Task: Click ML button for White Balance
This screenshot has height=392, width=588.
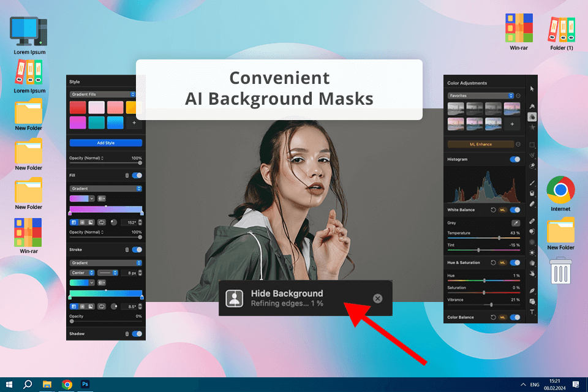Action: tap(503, 209)
